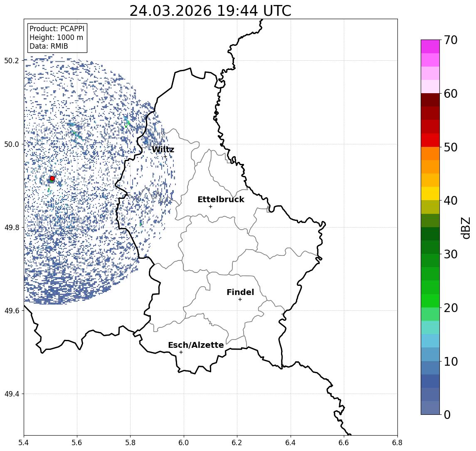Click the colorbar tick label 30
The width and height of the screenshot is (476, 451).
[x=451, y=254]
